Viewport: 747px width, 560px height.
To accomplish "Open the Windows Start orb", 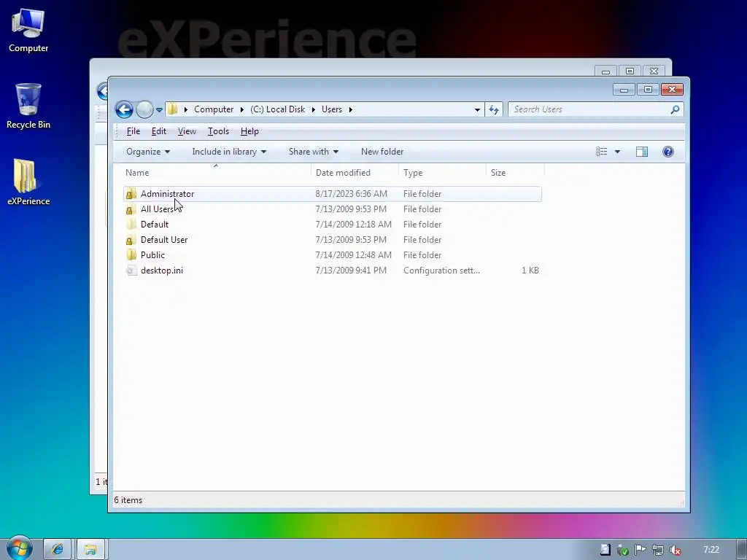I will point(19,548).
